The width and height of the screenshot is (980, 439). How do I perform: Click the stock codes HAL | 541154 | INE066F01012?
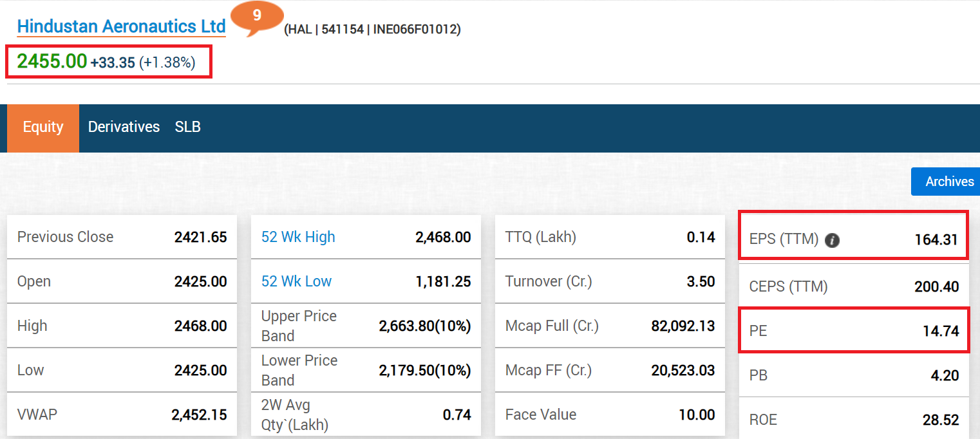pyautogui.click(x=372, y=30)
